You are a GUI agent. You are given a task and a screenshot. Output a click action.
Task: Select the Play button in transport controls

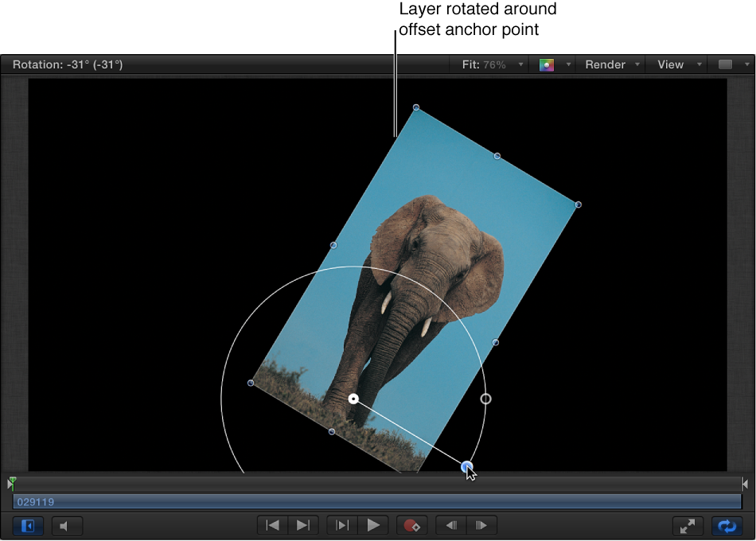point(374,525)
